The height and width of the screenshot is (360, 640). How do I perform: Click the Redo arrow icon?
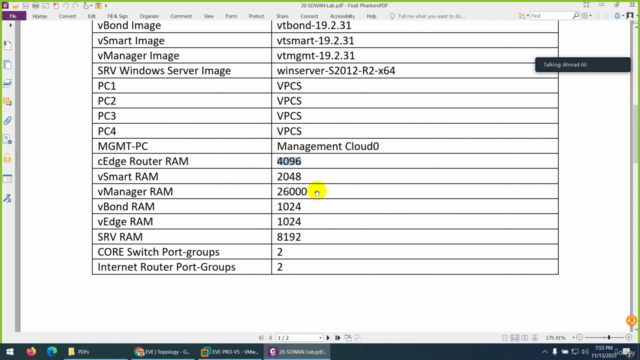pos(76,6)
